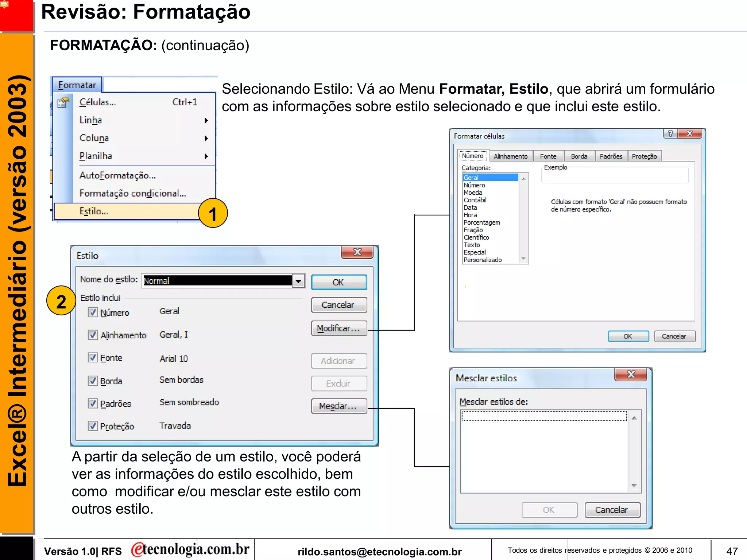Select Formatação condicional... menu entry
The height and width of the screenshot is (560, 747).
134,194
